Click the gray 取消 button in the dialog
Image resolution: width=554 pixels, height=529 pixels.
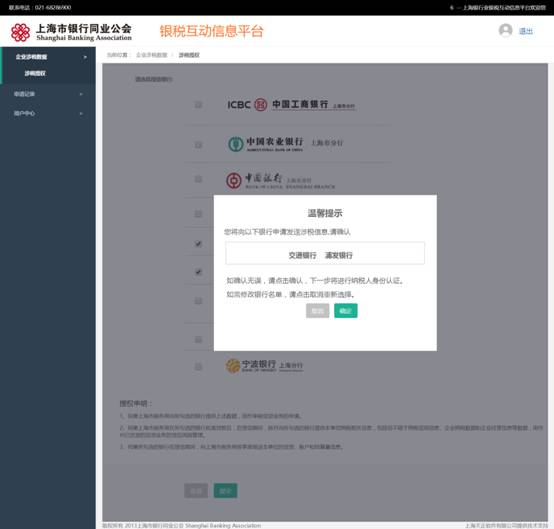[318, 311]
